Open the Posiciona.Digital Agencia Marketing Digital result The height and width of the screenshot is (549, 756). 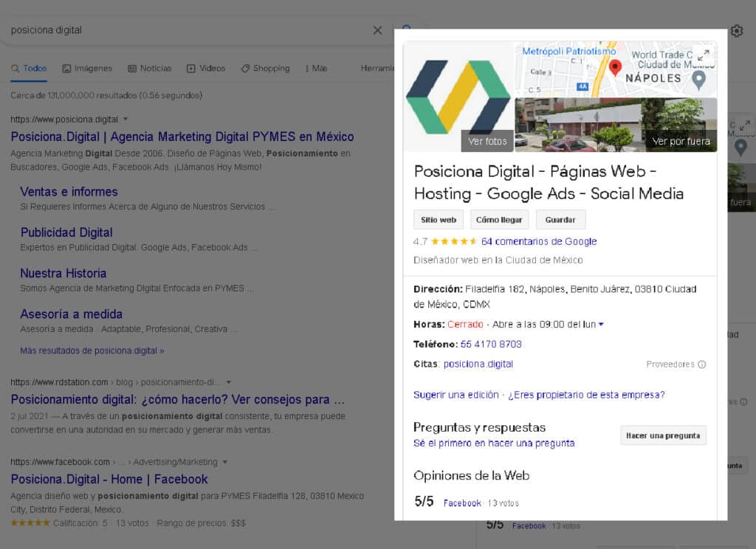coord(182,137)
